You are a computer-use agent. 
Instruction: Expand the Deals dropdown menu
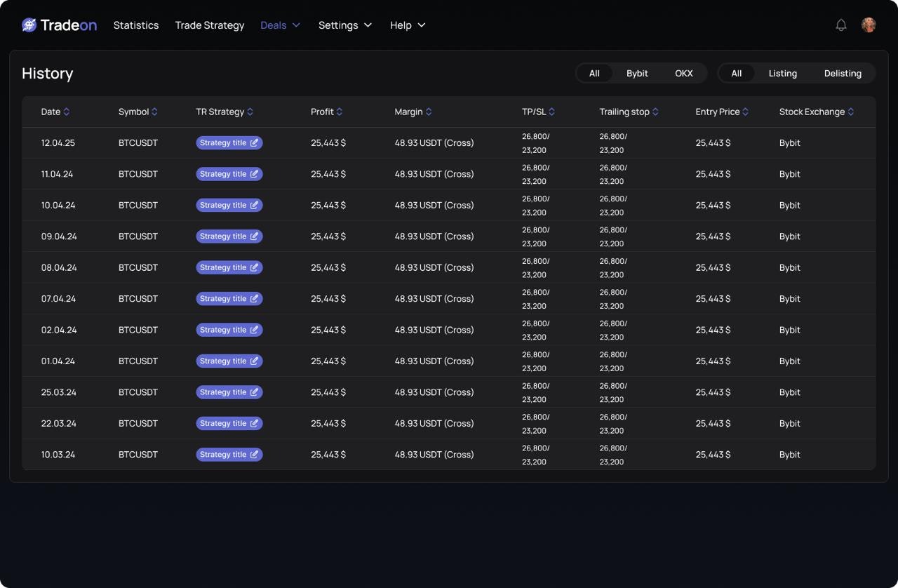pos(280,25)
